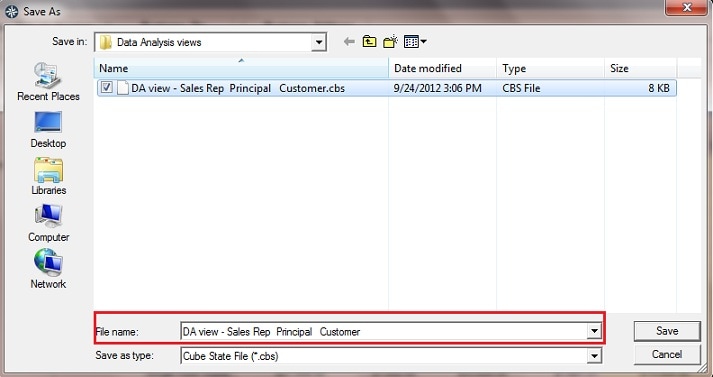Create a new folder
713x377 pixels.
pos(391,42)
